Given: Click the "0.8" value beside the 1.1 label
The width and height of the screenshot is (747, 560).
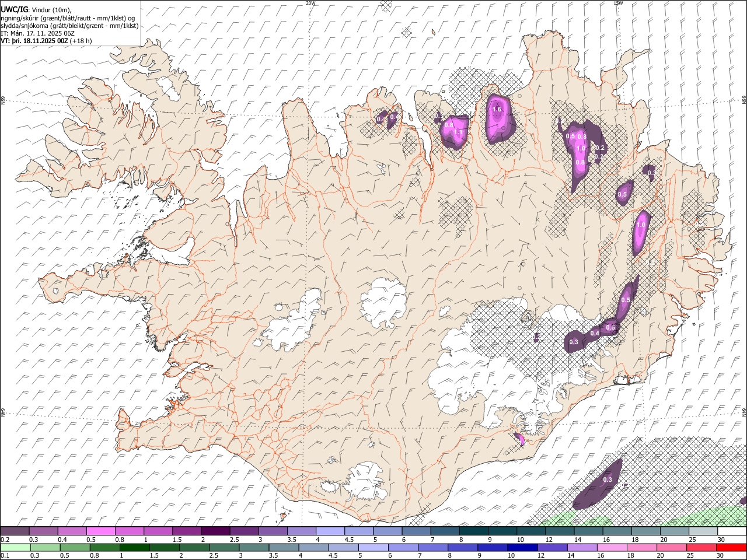Looking at the screenshot, I should (449, 125).
